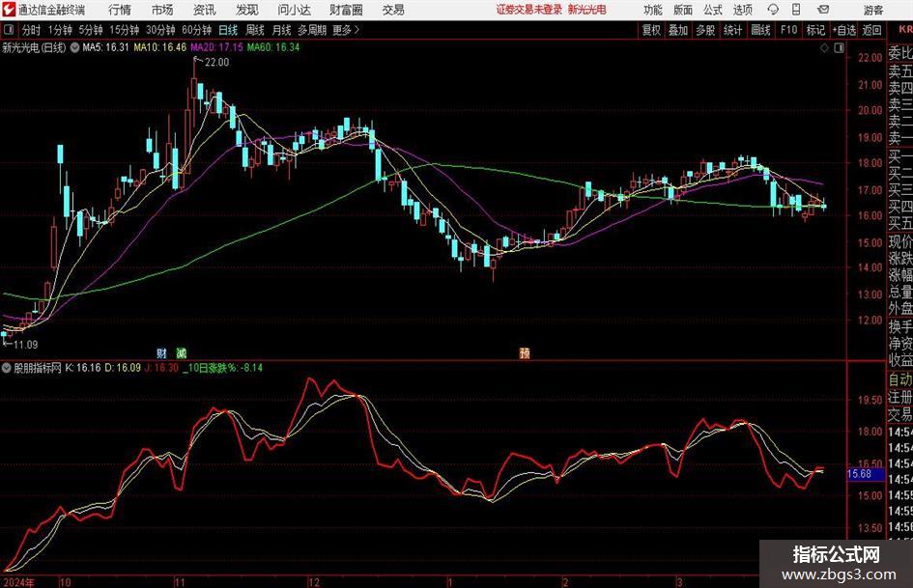Click the 11.09 low price label
This screenshot has width=913, height=588.
[x=26, y=344]
